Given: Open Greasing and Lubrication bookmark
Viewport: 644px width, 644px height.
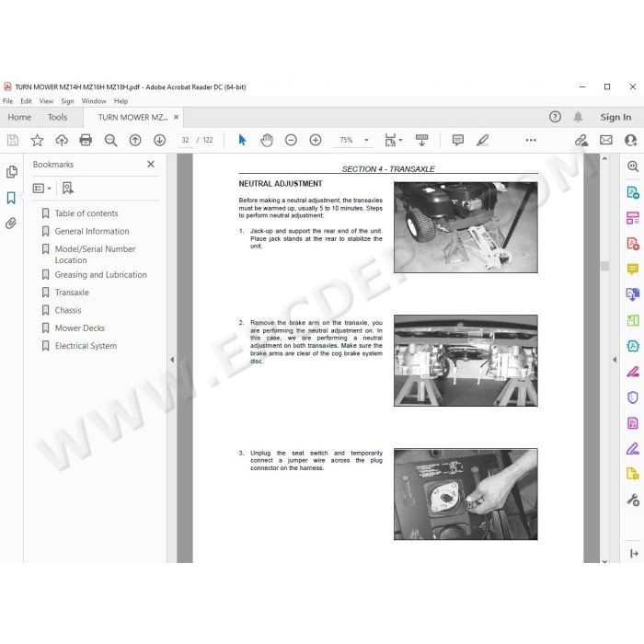Looking at the screenshot, I should pyautogui.click(x=100, y=275).
